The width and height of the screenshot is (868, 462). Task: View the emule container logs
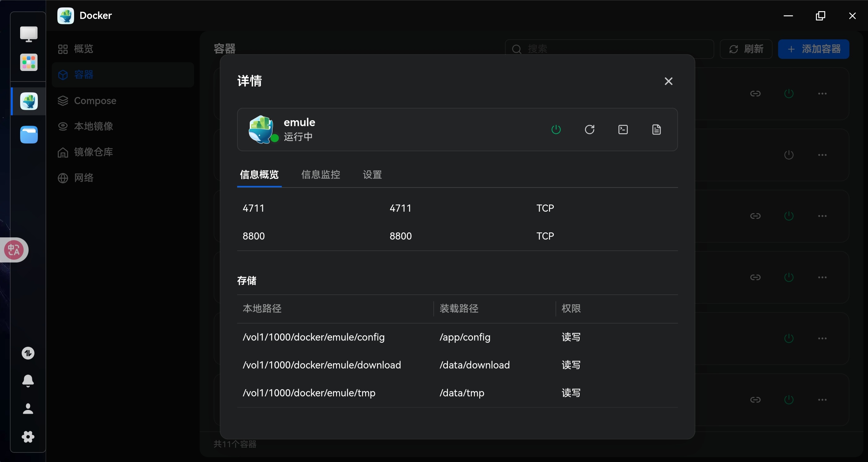pos(656,129)
